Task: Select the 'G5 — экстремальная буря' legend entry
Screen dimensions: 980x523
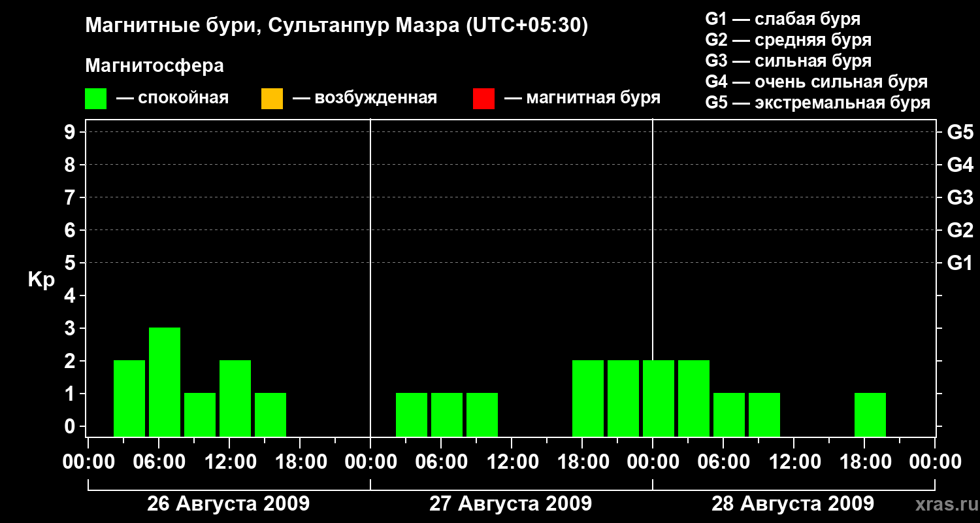Action: click(817, 103)
